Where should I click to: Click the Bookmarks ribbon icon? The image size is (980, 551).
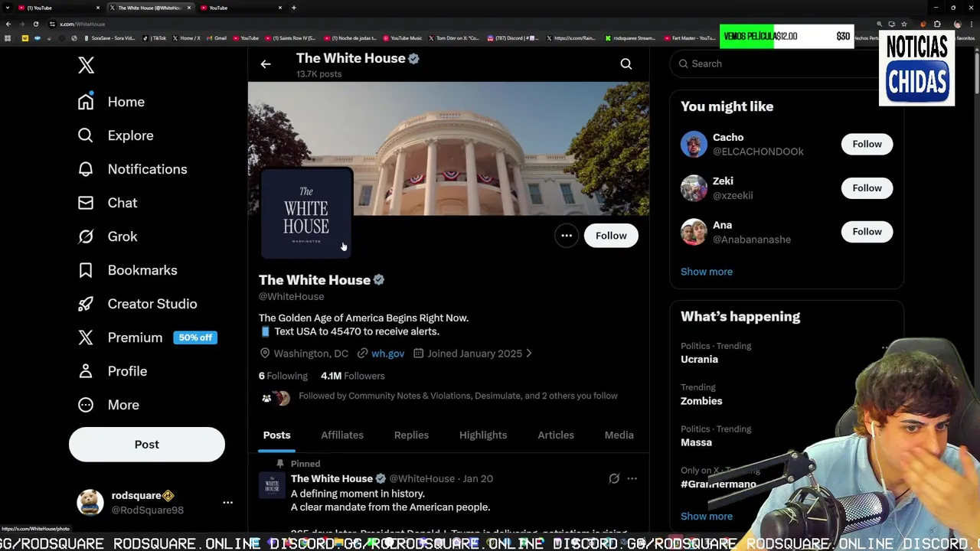[86, 270]
